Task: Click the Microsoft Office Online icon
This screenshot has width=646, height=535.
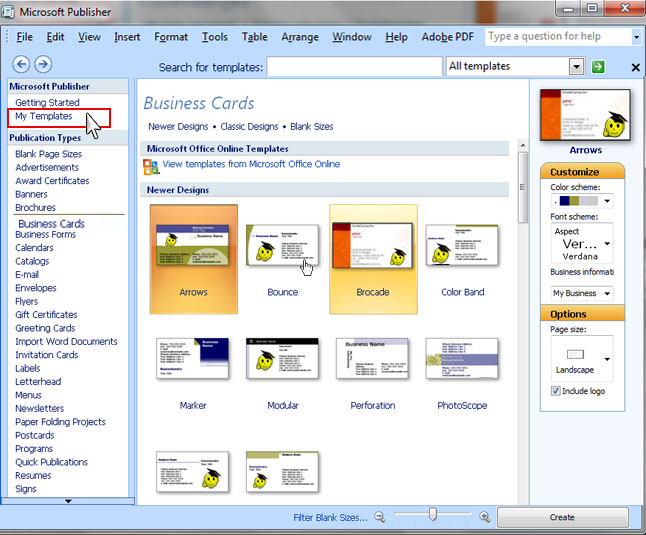Action: 151,167
